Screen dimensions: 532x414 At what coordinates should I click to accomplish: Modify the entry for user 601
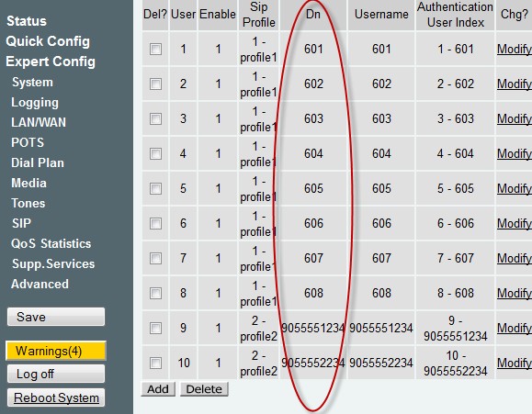(514, 50)
